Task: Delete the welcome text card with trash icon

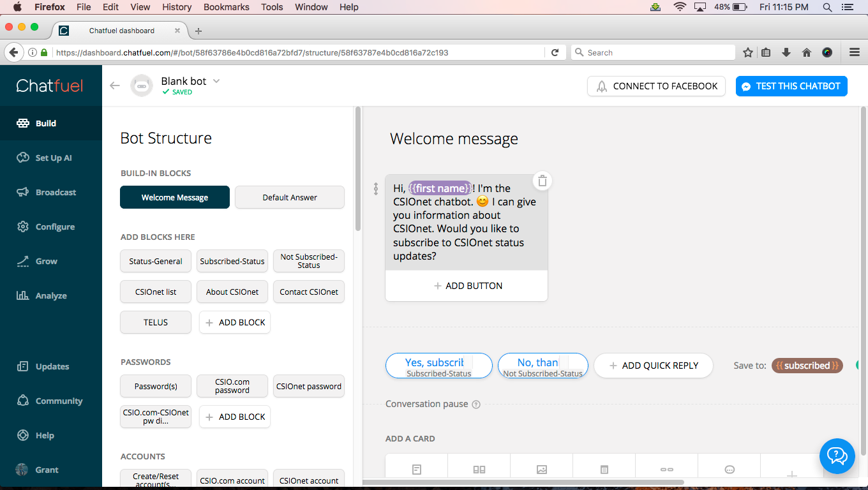Action: [542, 181]
